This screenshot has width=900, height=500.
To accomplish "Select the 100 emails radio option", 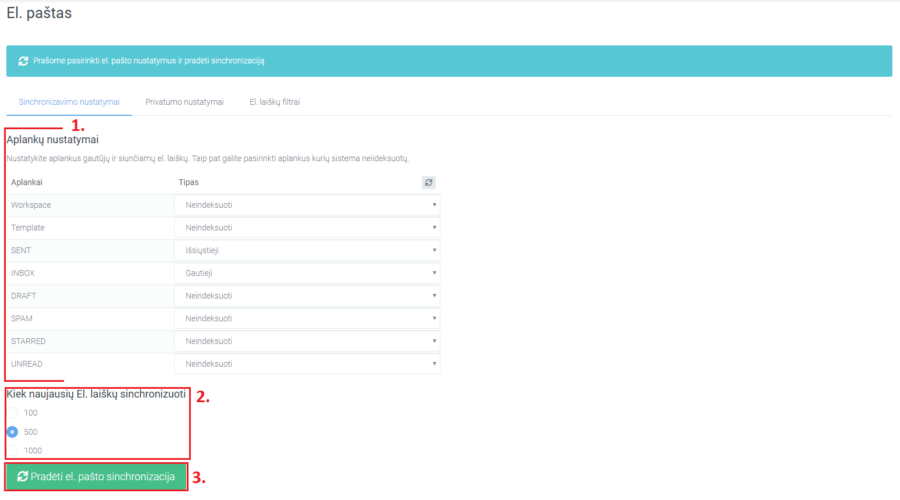I will pos(12,413).
